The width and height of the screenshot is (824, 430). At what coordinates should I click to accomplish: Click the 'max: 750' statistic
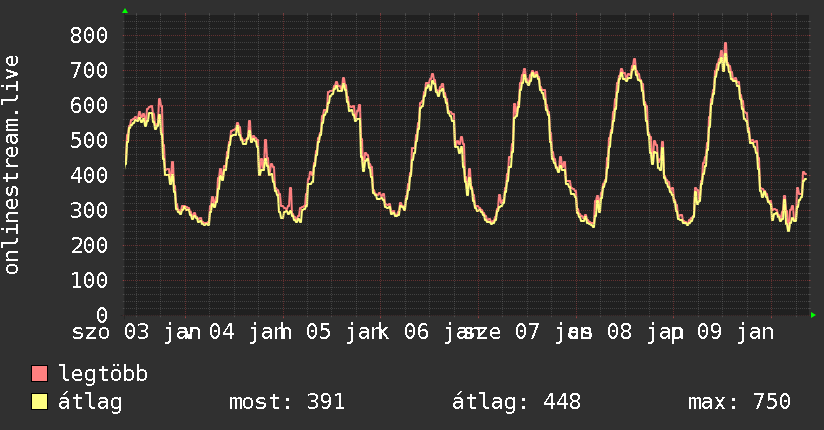click(x=739, y=402)
